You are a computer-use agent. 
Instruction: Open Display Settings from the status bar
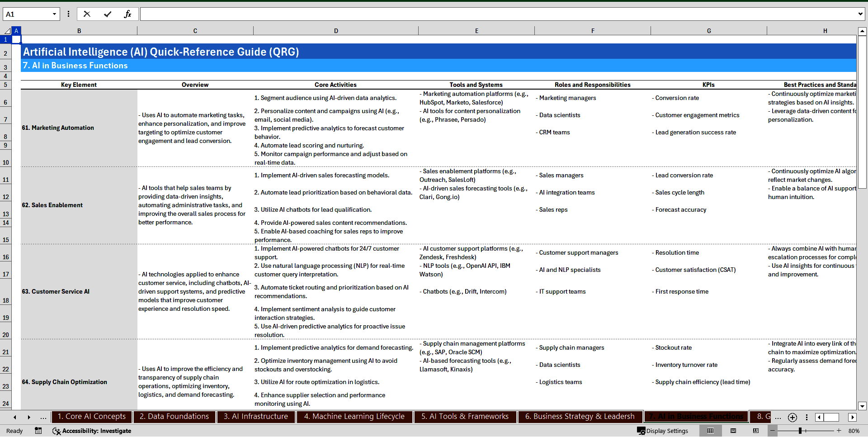tap(663, 431)
